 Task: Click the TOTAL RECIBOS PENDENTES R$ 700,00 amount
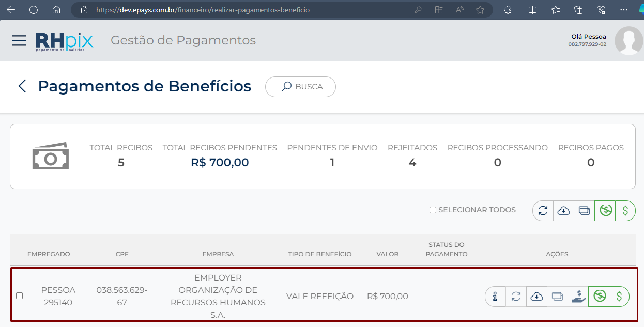[220, 163]
